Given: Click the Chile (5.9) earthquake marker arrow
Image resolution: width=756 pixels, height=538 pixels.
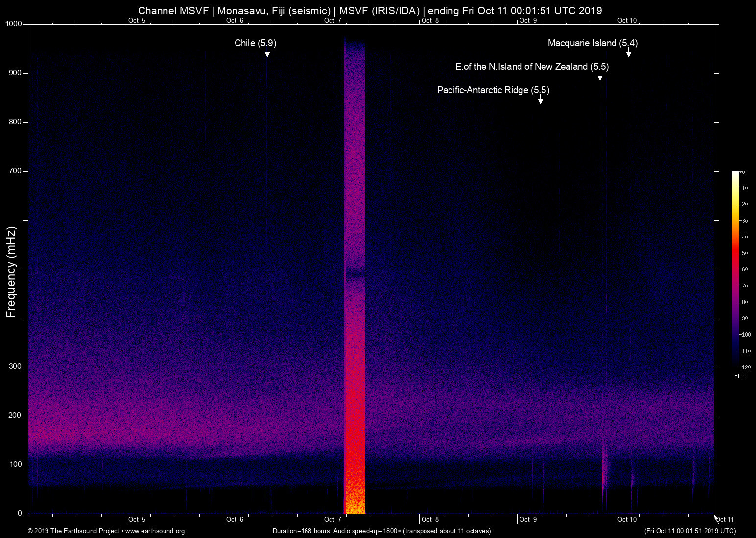Looking at the screenshot, I should 267,55.
